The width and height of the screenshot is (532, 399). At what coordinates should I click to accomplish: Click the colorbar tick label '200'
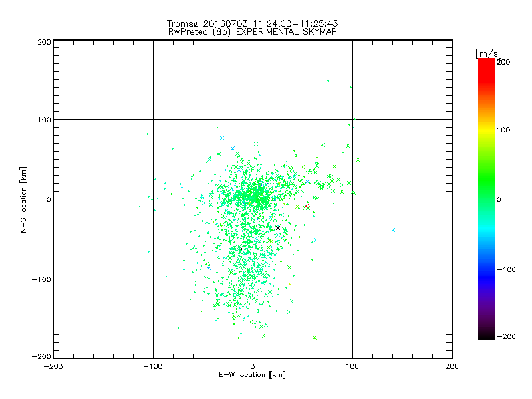503,62
